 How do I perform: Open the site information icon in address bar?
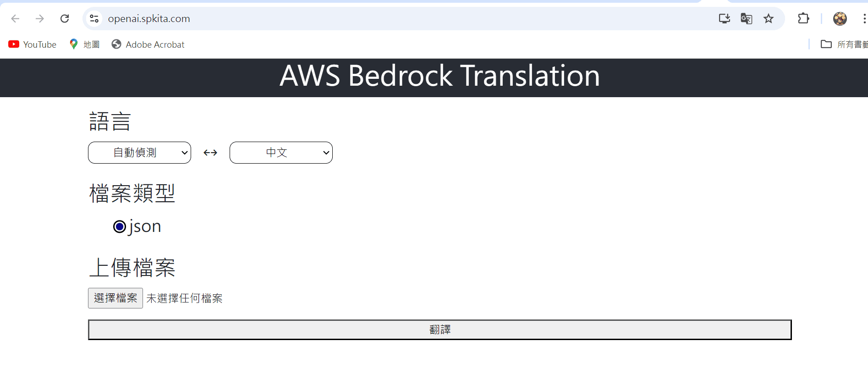click(94, 19)
